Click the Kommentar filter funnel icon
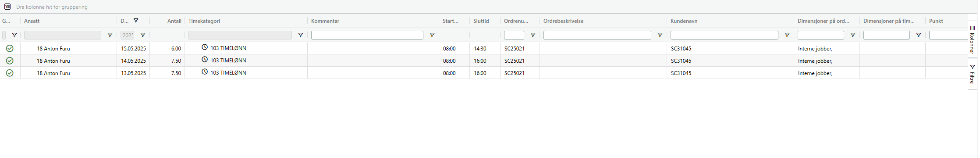980x158 pixels. (x=432, y=35)
